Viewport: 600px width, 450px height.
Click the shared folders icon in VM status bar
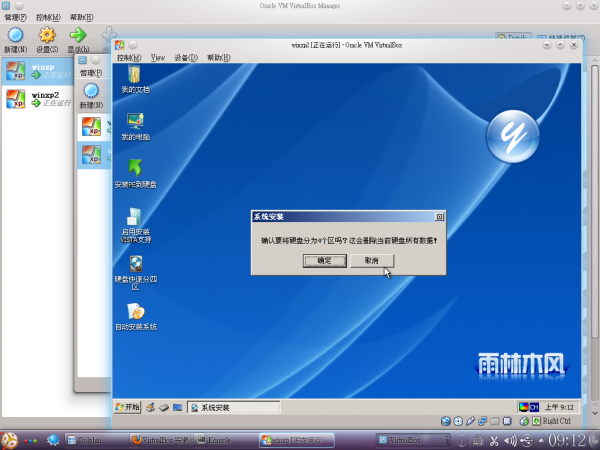(x=495, y=421)
